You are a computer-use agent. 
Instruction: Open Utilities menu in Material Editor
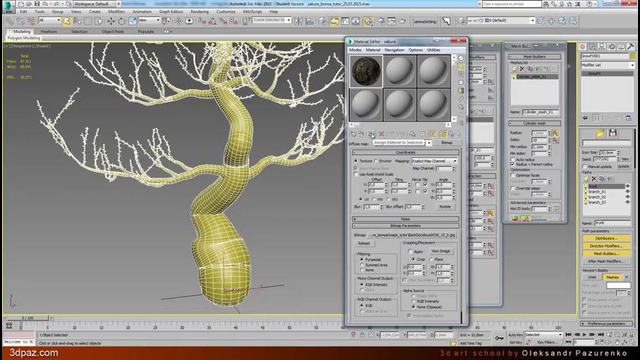[x=433, y=50]
